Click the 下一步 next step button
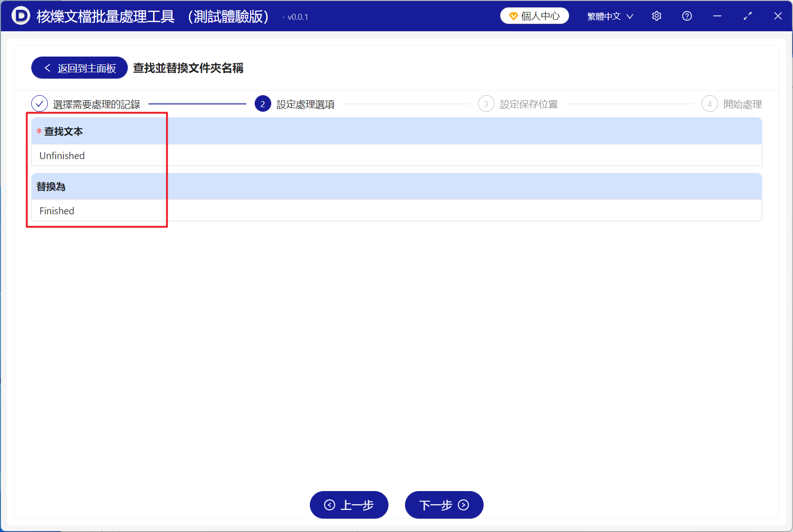This screenshot has height=532, width=793. click(444, 505)
